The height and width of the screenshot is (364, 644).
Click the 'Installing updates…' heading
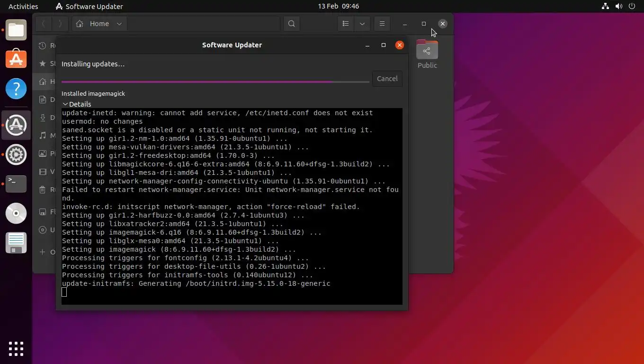point(93,64)
